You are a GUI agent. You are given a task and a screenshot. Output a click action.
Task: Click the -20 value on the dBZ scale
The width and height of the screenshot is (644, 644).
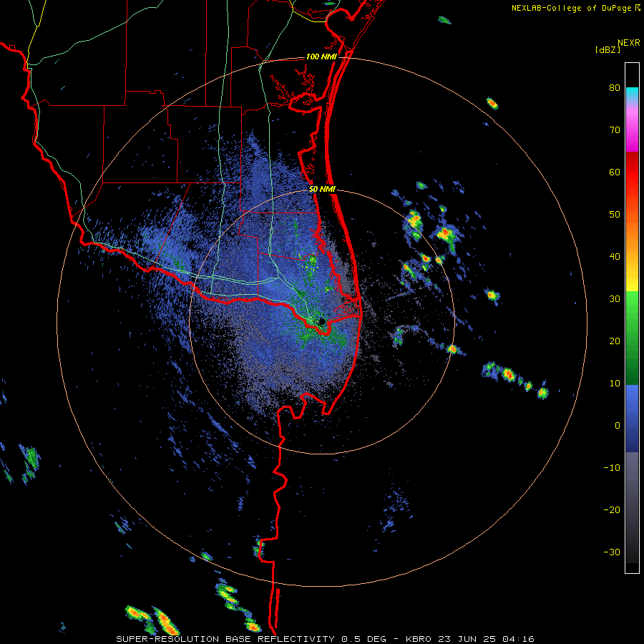(x=612, y=510)
